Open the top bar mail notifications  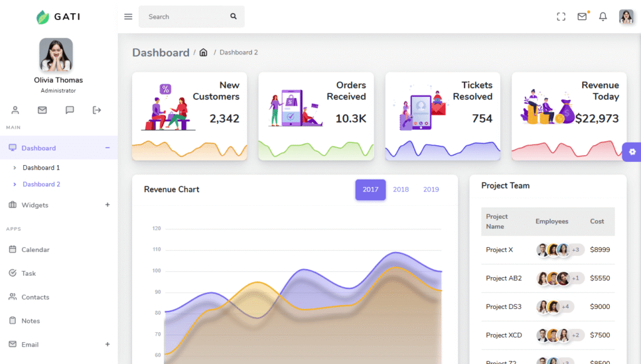pos(582,16)
